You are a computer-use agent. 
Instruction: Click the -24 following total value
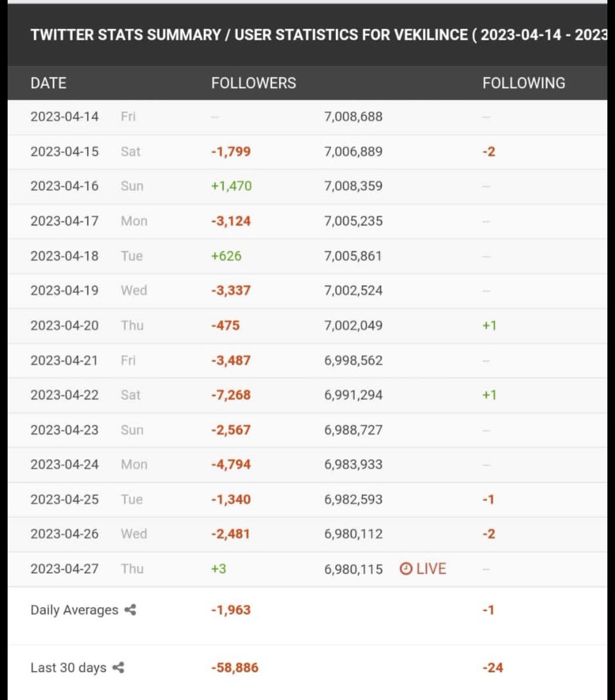[x=492, y=668]
